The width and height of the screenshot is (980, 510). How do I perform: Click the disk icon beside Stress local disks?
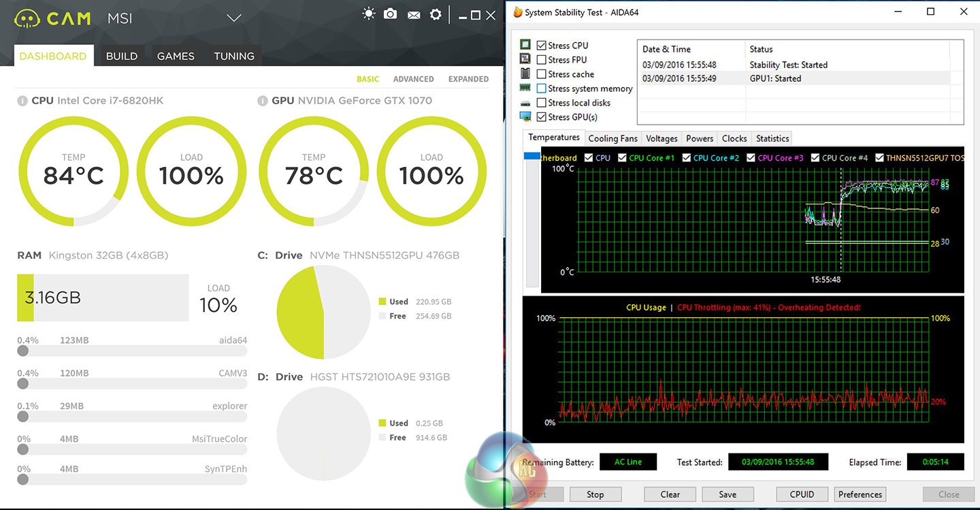click(x=525, y=103)
